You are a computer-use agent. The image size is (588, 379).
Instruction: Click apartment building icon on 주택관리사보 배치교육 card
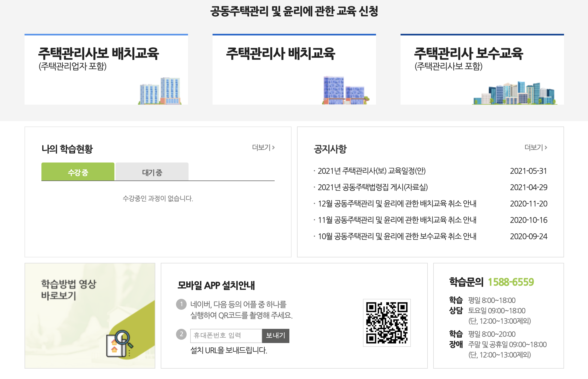click(x=160, y=91)
